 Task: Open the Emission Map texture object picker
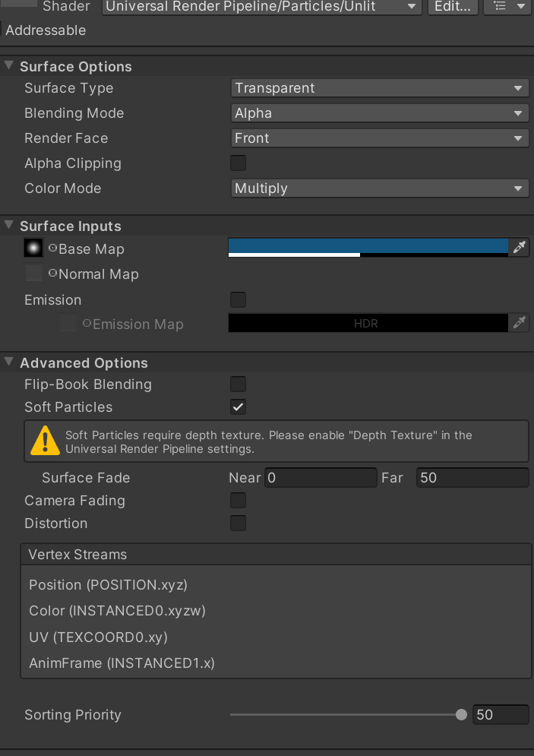[85, 324]
